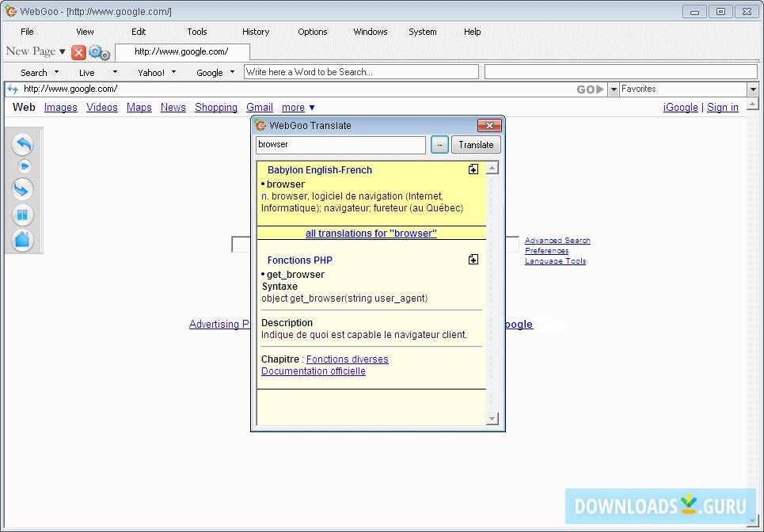Click the Forward arrow in the side panel
This screenshot has height=532, width=764.
click(x=23, y=188)
